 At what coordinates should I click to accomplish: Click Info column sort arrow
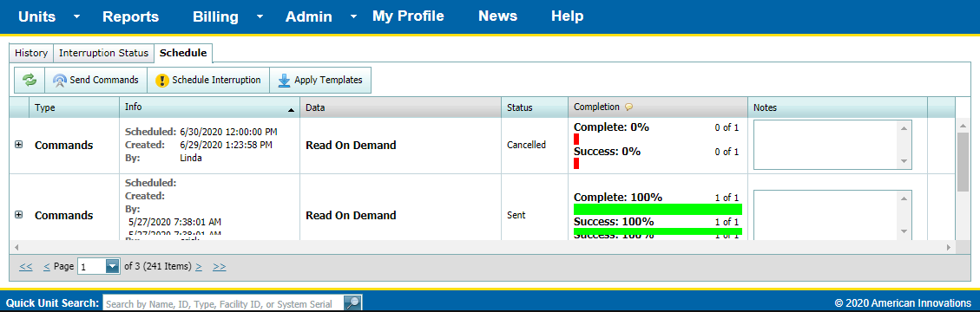pyautogui.click(x=291, y=110)
